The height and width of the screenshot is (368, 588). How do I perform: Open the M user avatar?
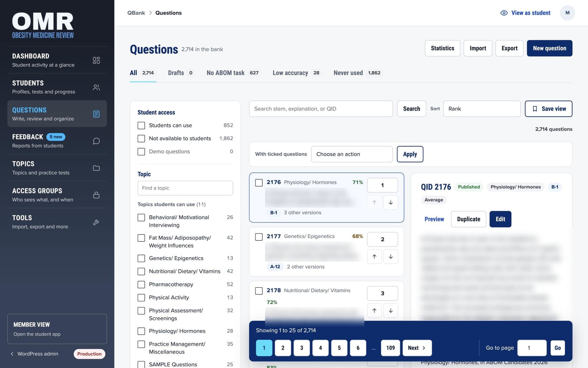pyautogui.click(x=567, y=13)
